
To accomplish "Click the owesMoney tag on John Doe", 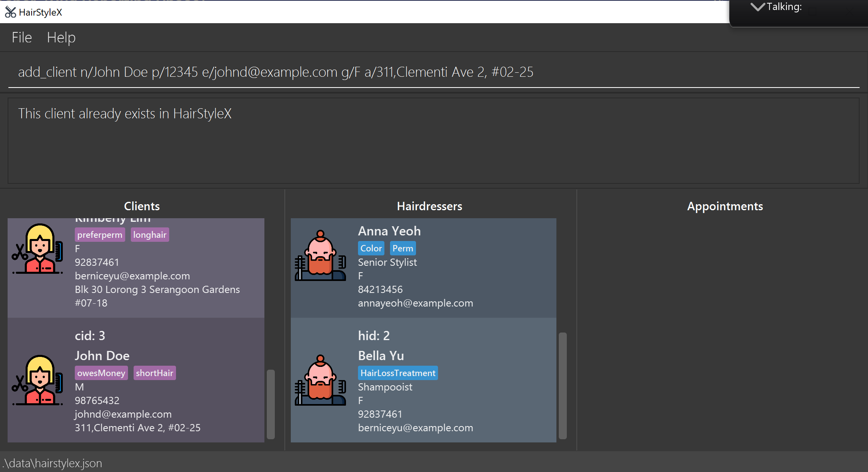I will click(101, 373).
